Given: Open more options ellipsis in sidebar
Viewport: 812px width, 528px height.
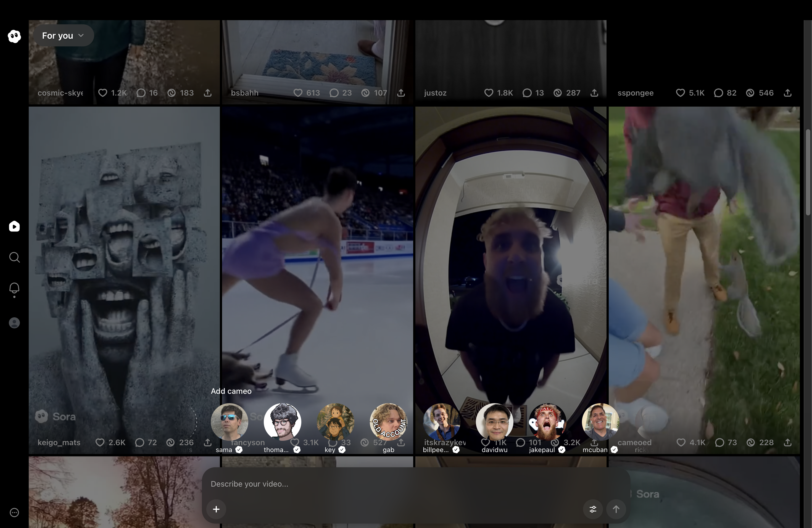Looking at the screenshot, I should (x=14, y=512).
